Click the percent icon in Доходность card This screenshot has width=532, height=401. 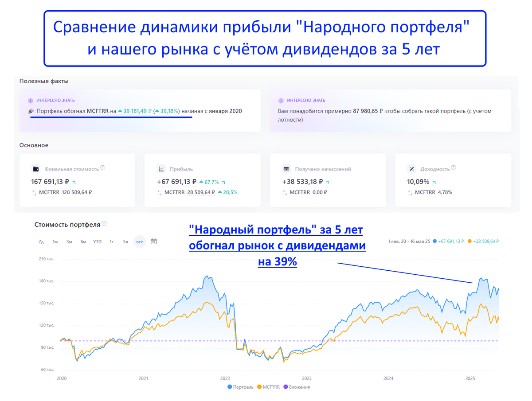coord(411,169)
